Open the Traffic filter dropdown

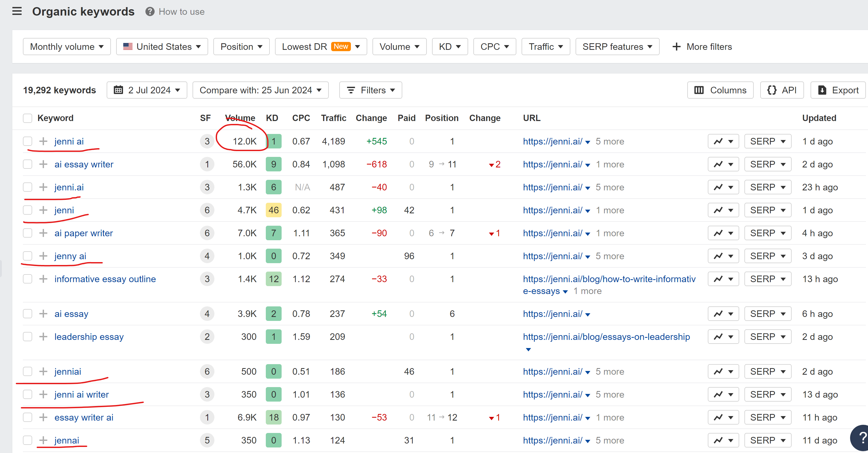[x=546, y=47]
